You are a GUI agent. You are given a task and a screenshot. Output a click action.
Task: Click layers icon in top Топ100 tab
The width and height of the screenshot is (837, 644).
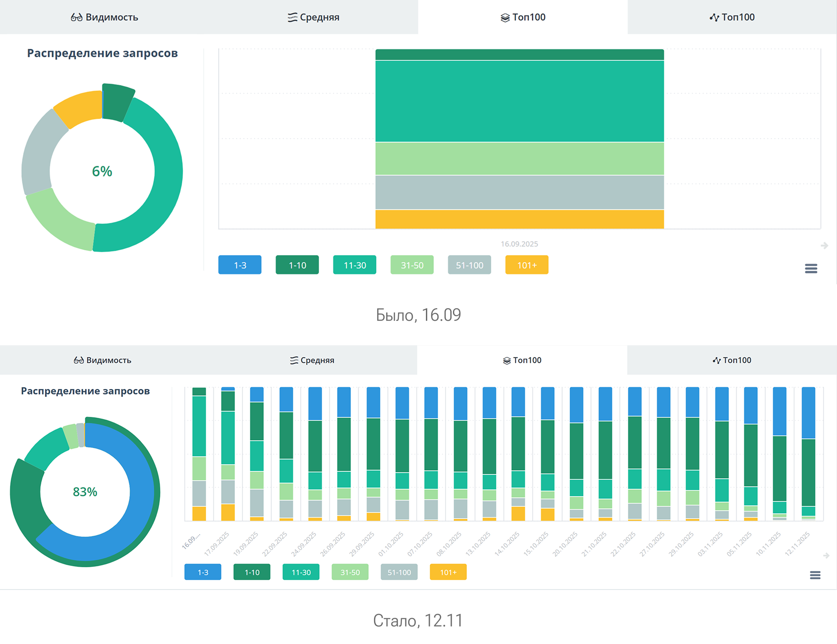point(505,17)
